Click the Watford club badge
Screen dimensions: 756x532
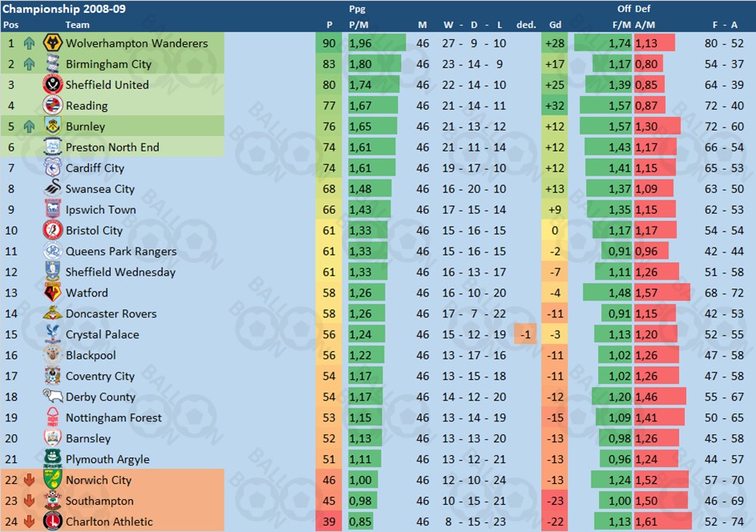[x=53, y=292]
